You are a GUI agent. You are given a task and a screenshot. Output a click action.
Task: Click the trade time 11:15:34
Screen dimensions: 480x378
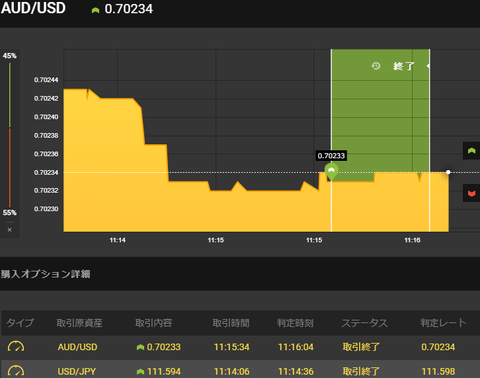click(x=232, y=347)
